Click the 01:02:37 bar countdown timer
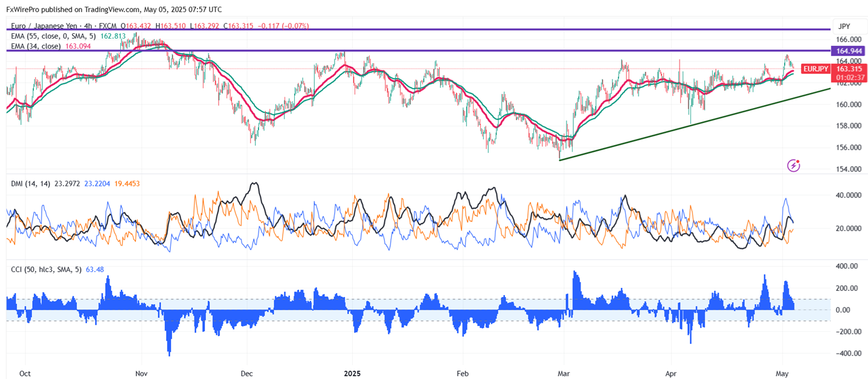The height and width of the screenshot is (379, 868). [849, 77]
